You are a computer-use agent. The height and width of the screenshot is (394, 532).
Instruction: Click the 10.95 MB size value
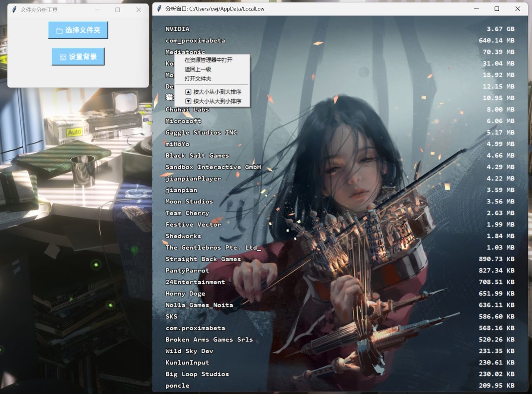[498, 98]
